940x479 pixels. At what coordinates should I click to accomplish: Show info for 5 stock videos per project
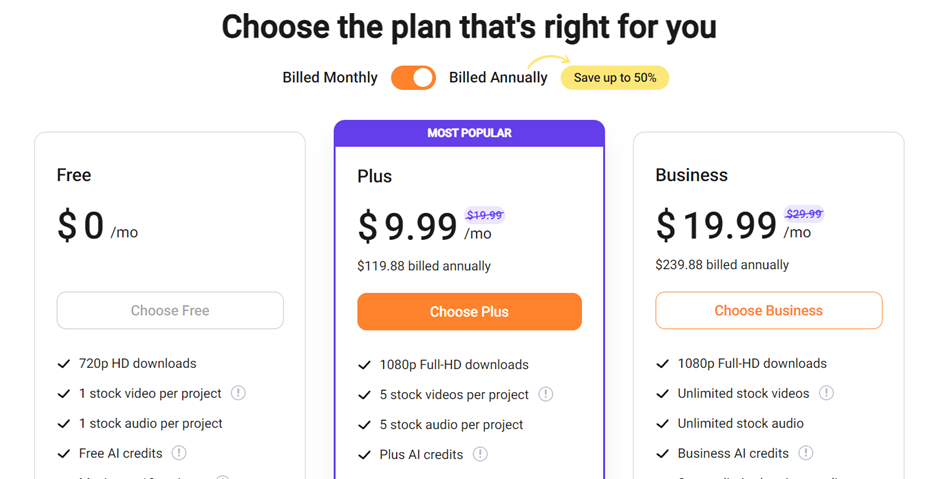tap(546, 394)
